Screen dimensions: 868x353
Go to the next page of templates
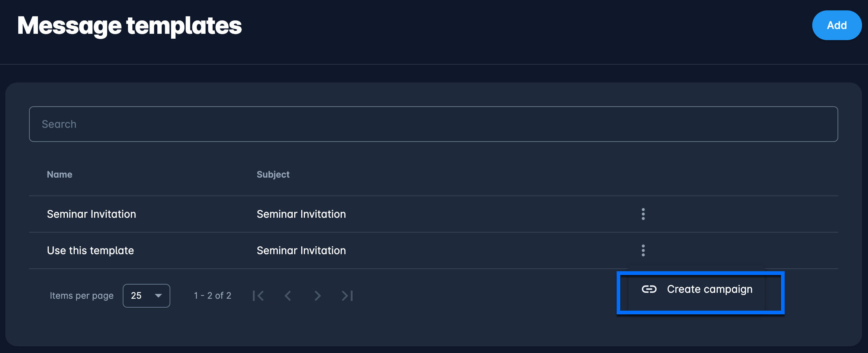tap(317, 296)
